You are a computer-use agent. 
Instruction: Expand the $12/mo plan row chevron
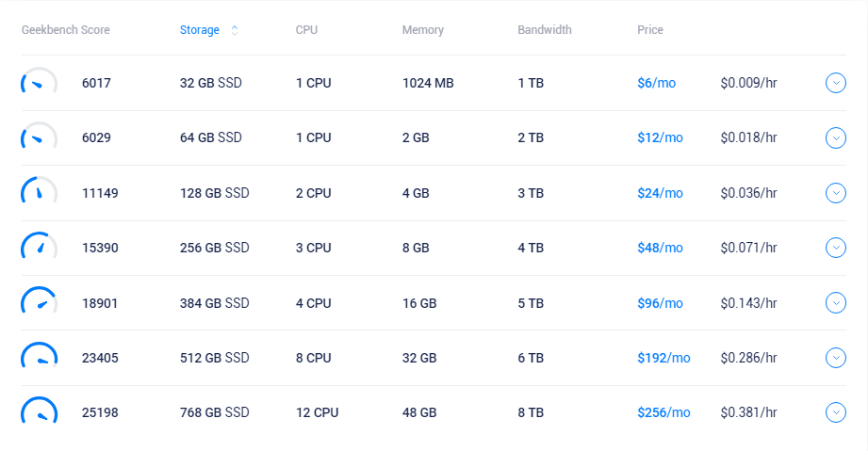click(x=835, y=137)
